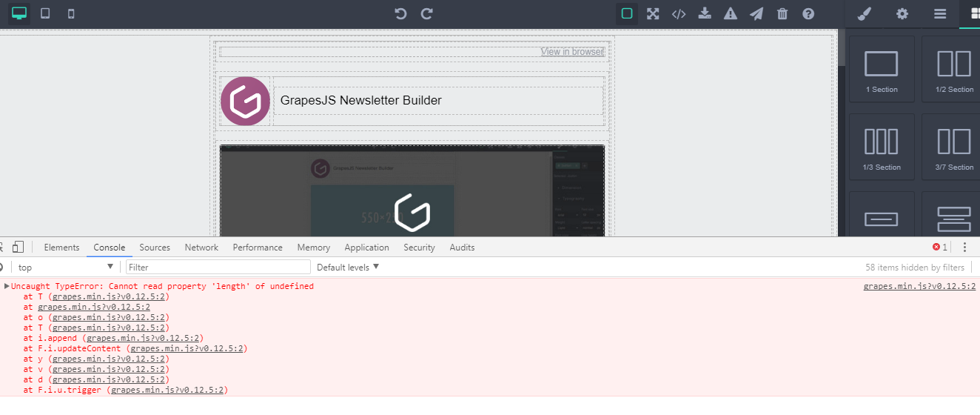The image size is (980, 415).
Task: Toggle the warning triangle icon
Action: tap(731, 13)
